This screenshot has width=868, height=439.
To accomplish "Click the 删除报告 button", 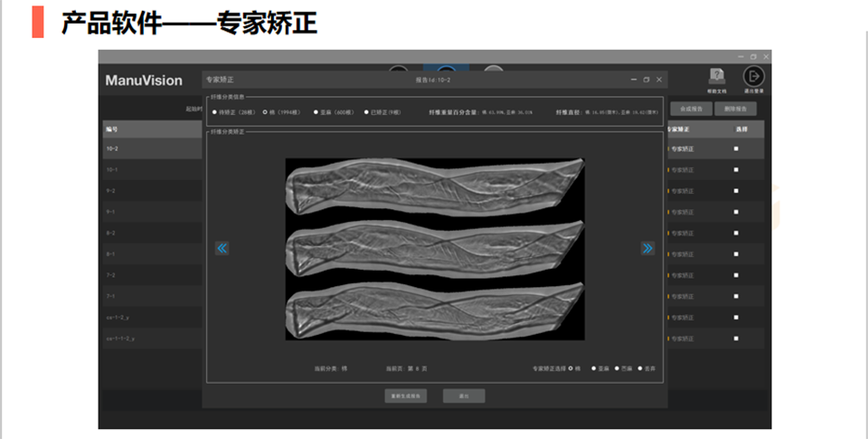I will 735,109.
